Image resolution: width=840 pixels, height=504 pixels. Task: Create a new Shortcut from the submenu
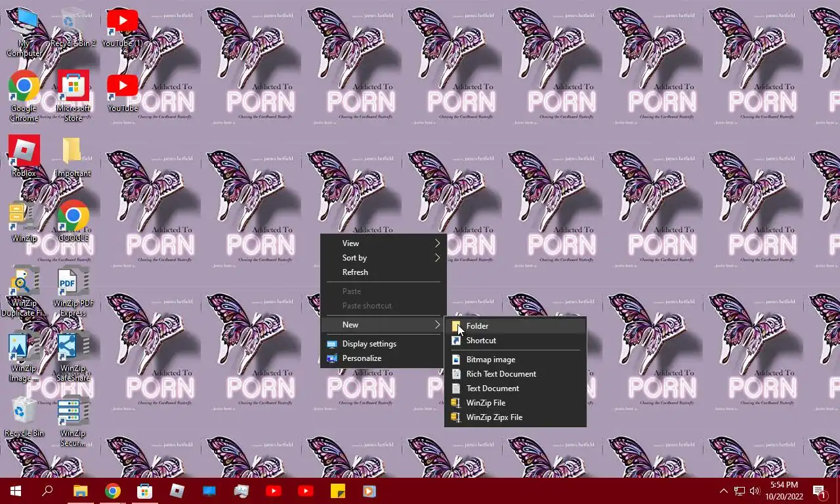[x=515, y=341]
